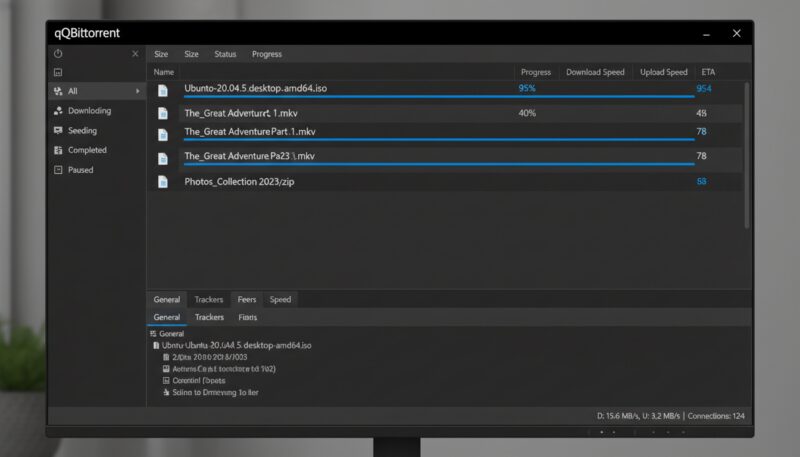Show torrents labeled Completed
800x457 pixels.
[87, 150]
